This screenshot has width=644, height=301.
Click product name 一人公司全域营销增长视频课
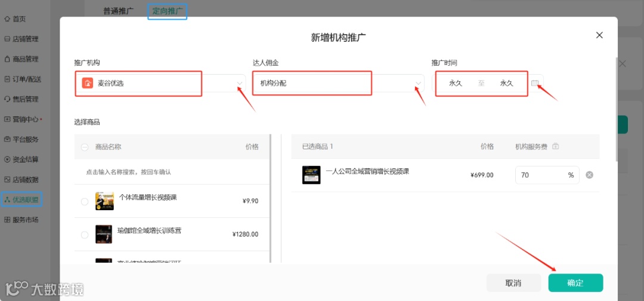coord(367,171)
